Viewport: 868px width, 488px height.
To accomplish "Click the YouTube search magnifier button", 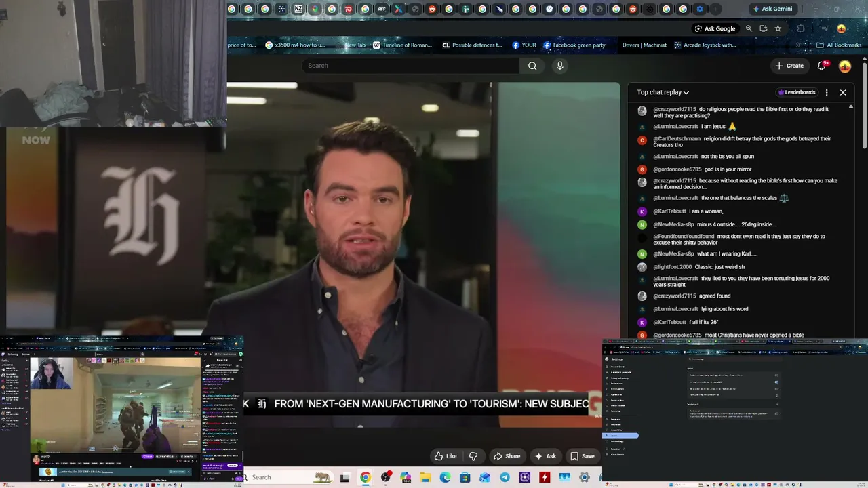I will [532, 66].
